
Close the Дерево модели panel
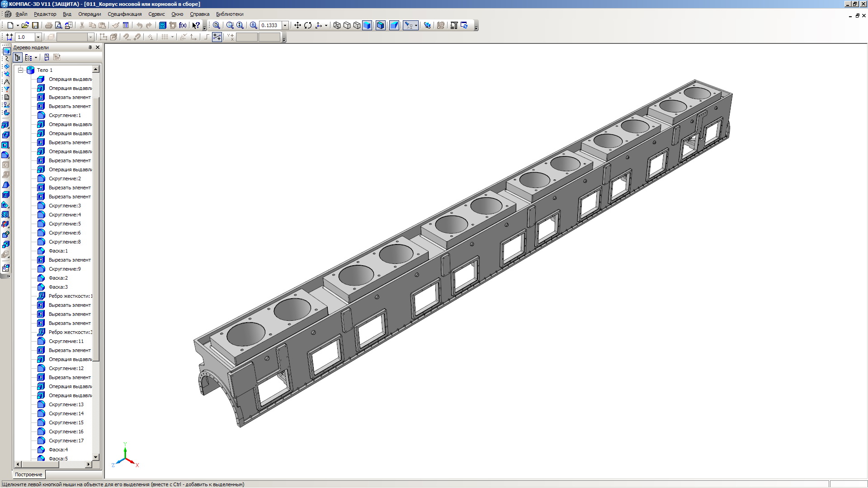click(98, 47)
